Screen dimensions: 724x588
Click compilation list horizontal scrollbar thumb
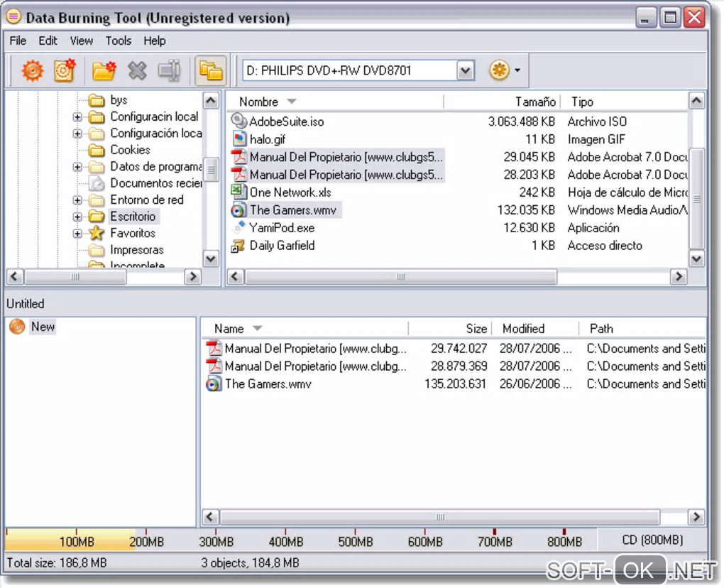coord(440,516)
